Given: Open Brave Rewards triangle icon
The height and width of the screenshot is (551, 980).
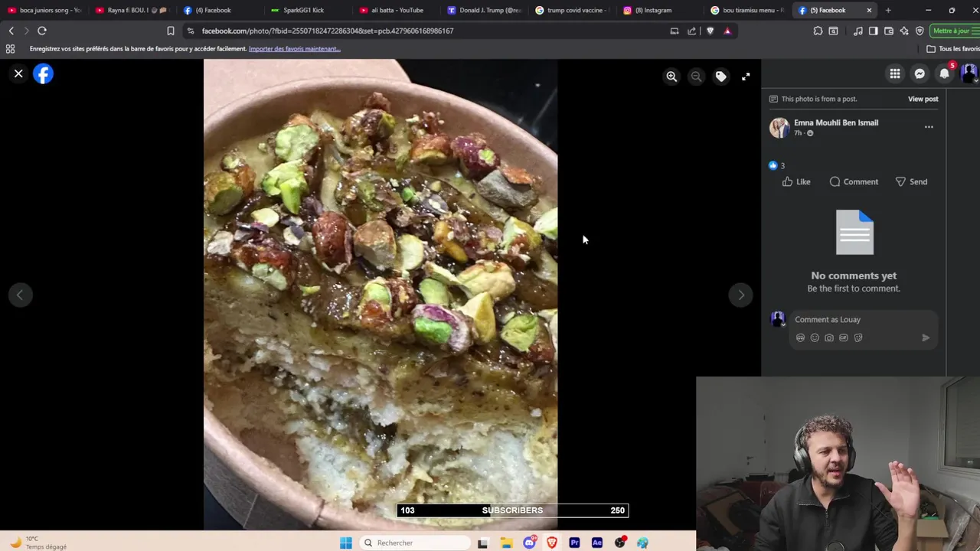Looking at the screenshot, I should [727, 31].
